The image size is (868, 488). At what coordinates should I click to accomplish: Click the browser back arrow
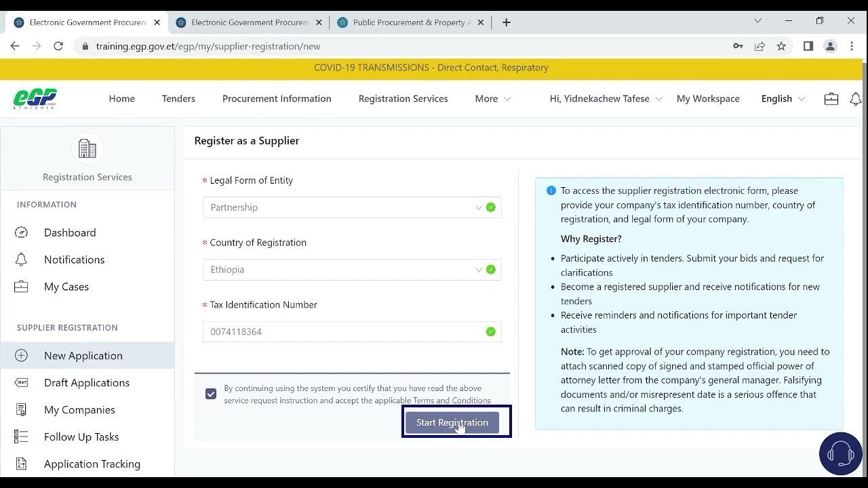click(x=15, y=46)
